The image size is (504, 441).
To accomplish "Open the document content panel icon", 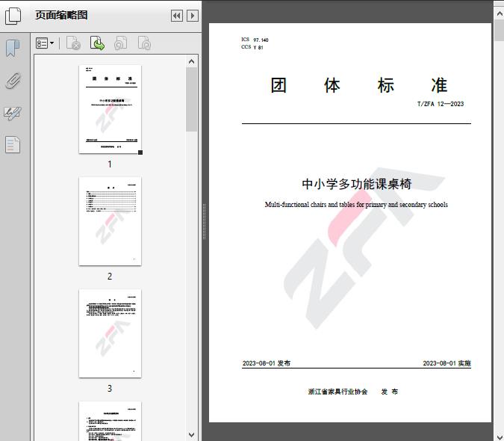I will (x=13, y=145).
